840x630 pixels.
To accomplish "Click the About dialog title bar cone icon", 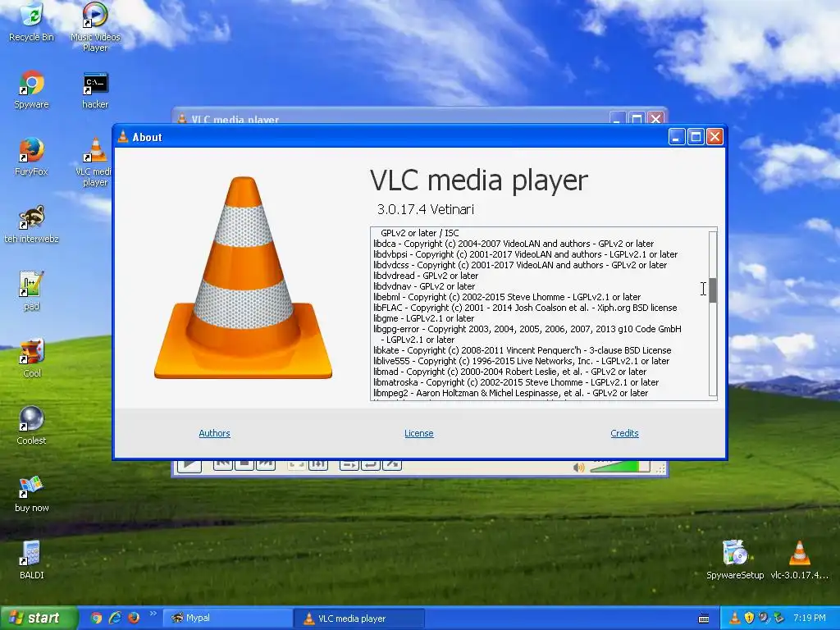I will (123, 137).
